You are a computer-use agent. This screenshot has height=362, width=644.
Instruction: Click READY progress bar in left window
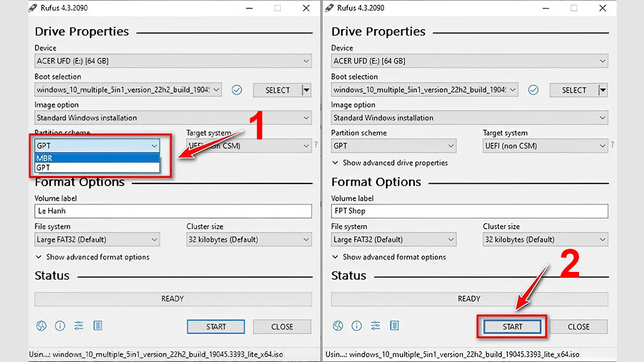pos(173,299)
